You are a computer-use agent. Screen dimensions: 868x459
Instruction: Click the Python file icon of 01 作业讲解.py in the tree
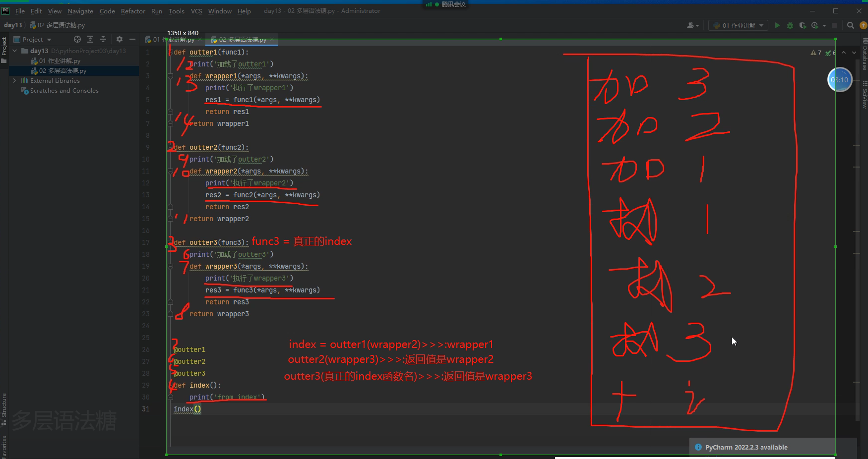coord(34,61)
